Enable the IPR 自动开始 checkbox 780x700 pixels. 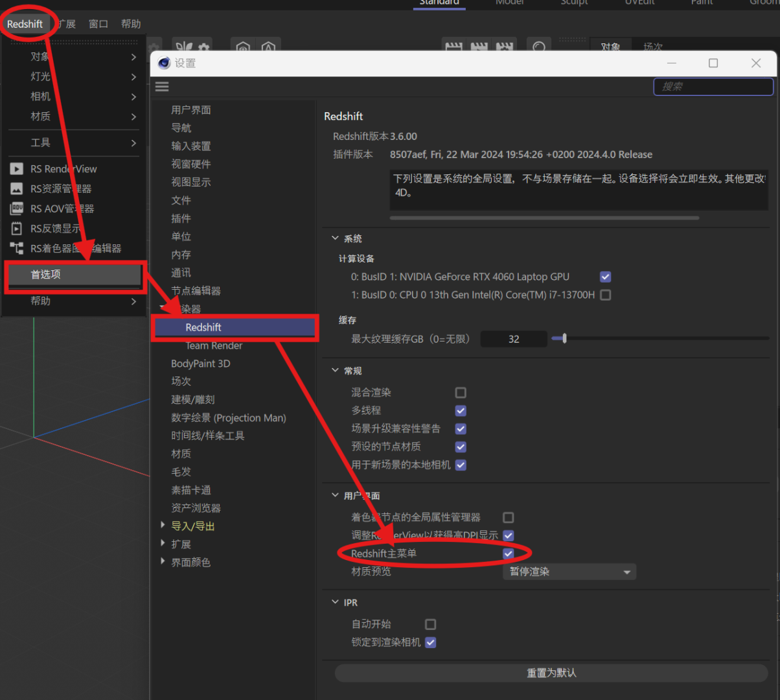pos(431,625)
